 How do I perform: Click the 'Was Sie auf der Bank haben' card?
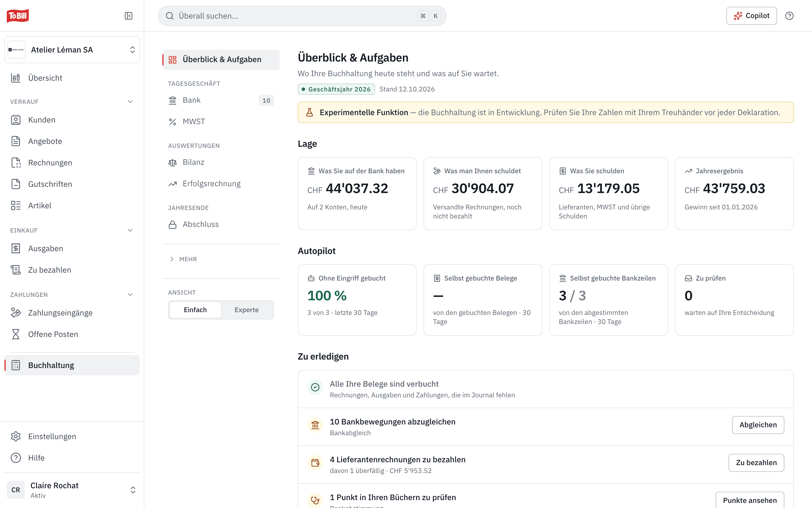pos(357,194)
